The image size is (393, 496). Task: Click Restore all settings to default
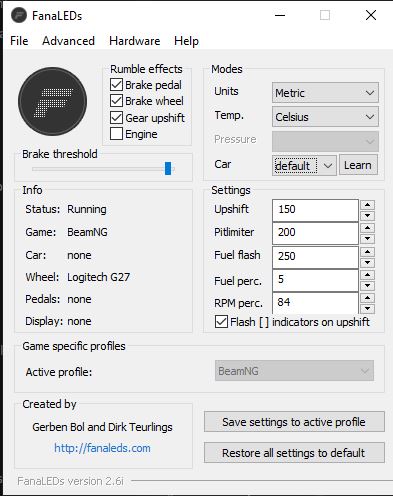click(x=294, y=453)
